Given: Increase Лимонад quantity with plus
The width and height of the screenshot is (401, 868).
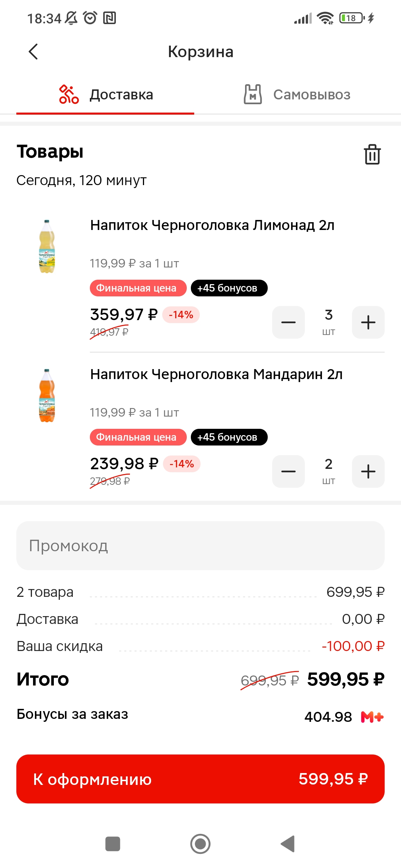Looking at the screenshot, I should 368,322.
